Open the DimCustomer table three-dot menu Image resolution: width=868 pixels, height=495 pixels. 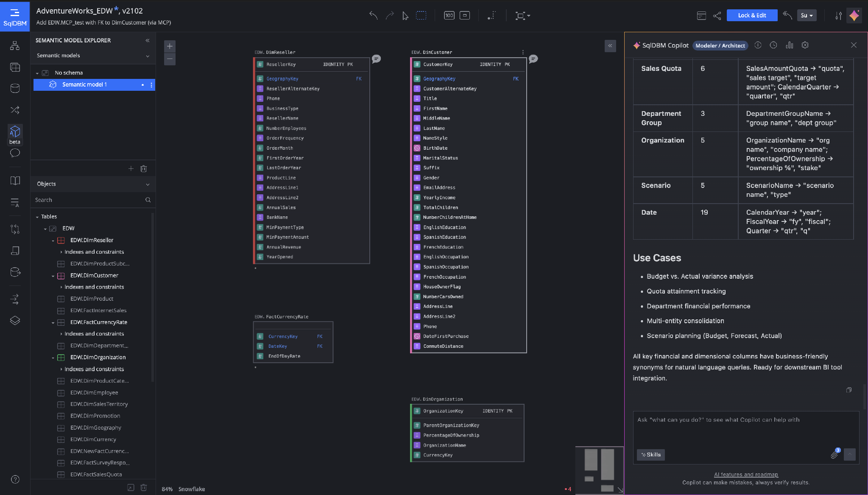point(523,52)
